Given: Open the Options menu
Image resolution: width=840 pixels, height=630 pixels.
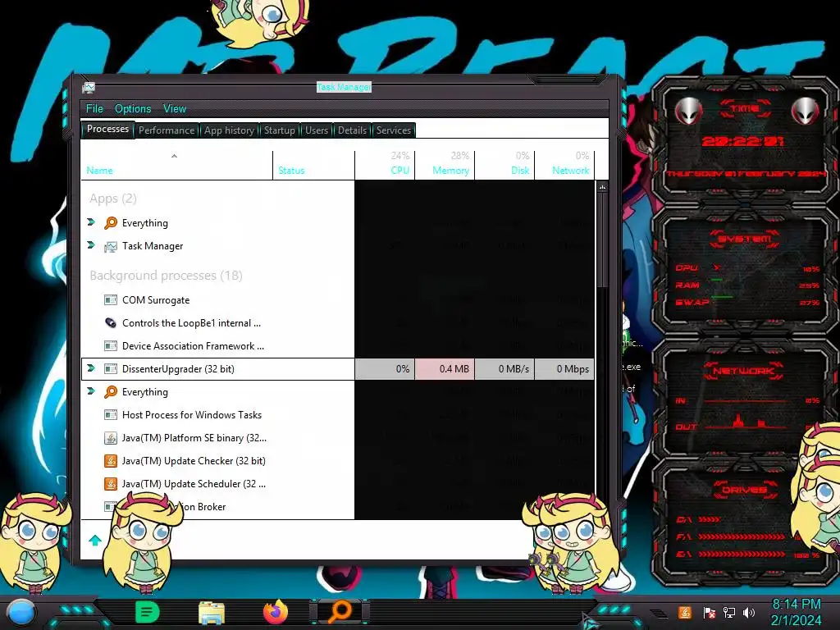Looking at the screenshot, I should pyautogui.click(x=133, y=109).
